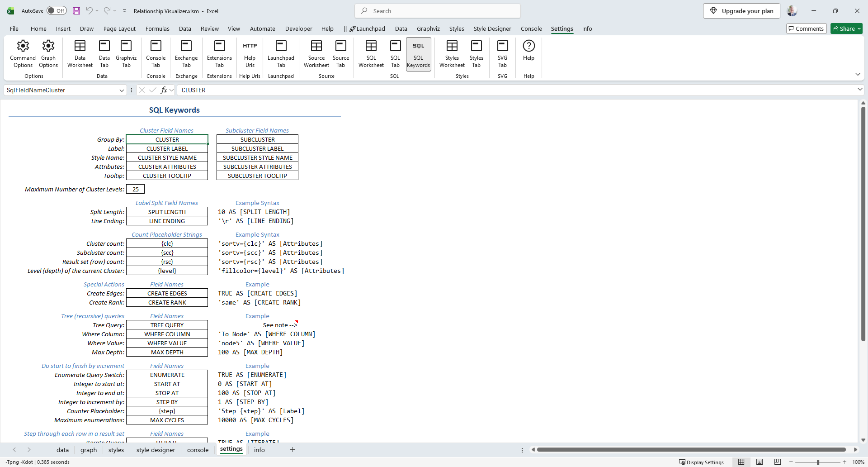This screenshot has height=467, width=868.
Task: Click zoom in plus button
Action: coord(844,462)
